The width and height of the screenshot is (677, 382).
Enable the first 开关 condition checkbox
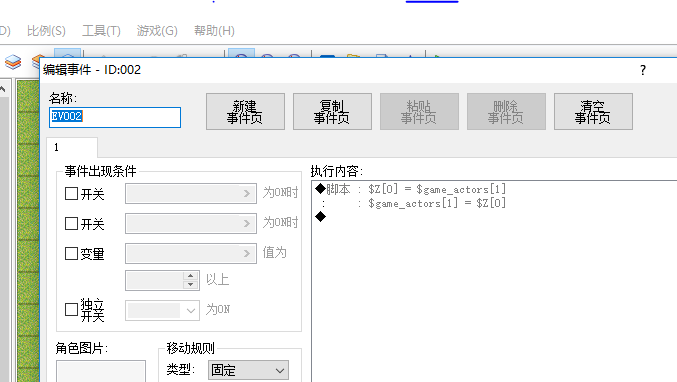coord(71,193)
